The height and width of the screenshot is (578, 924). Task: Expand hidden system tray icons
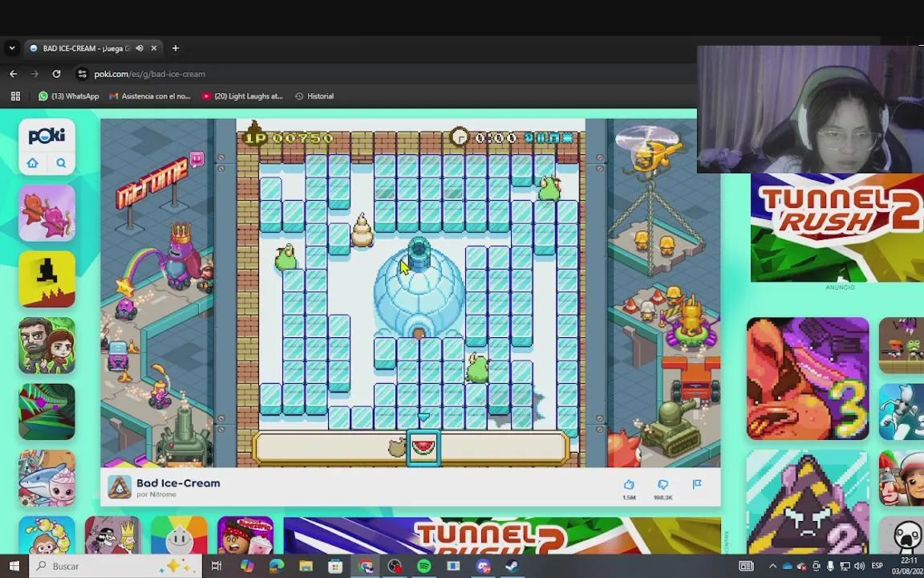[x=772, y=566]
